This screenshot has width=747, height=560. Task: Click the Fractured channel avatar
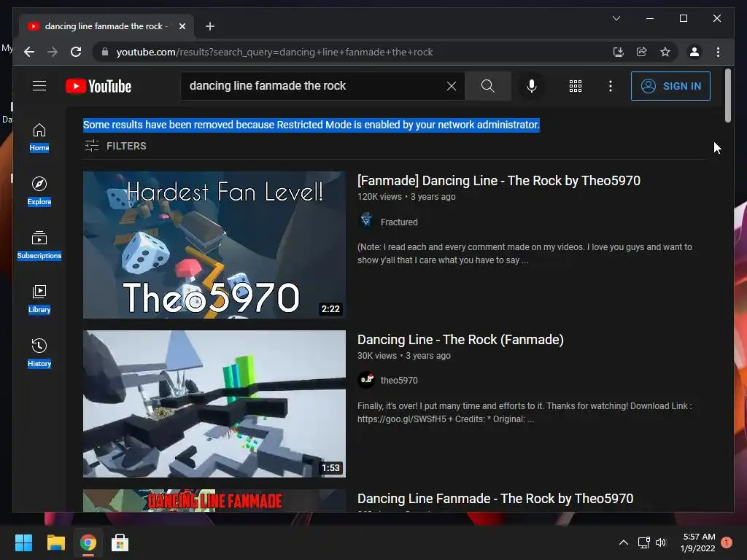click(366, 220)
